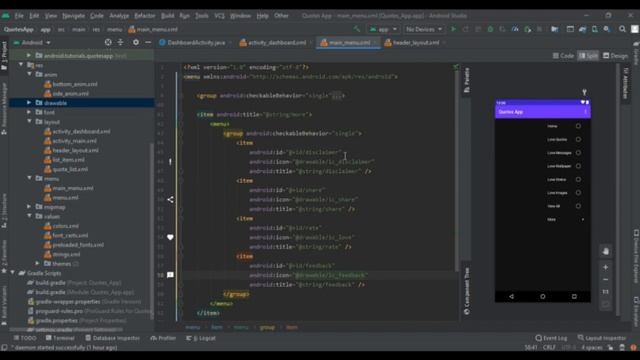Open Project panel settings gear
This screenshot has height=360, width=640.
point(136,42)
